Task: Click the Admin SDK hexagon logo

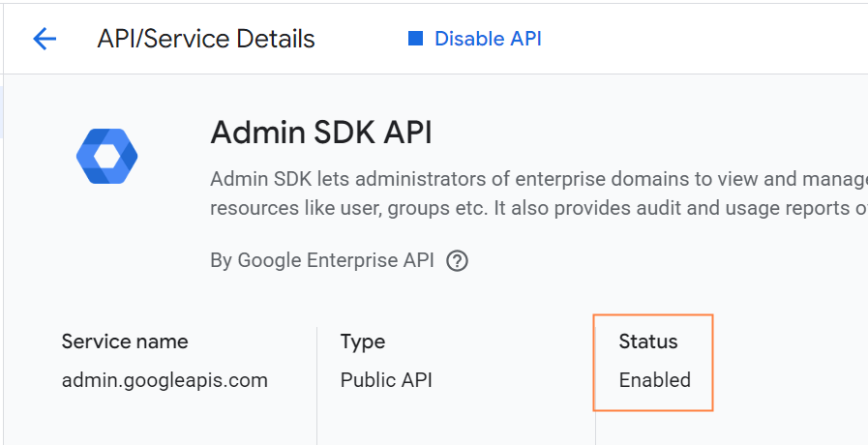Action: click(106, 156)
